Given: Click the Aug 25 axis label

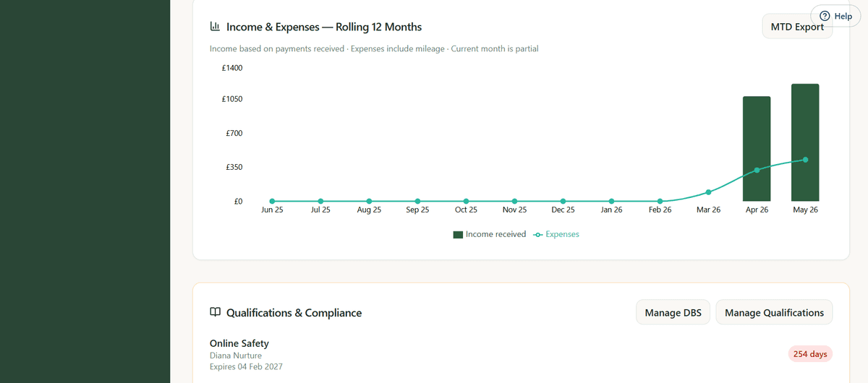Looking at the screenshot, I should click(369, 210).
